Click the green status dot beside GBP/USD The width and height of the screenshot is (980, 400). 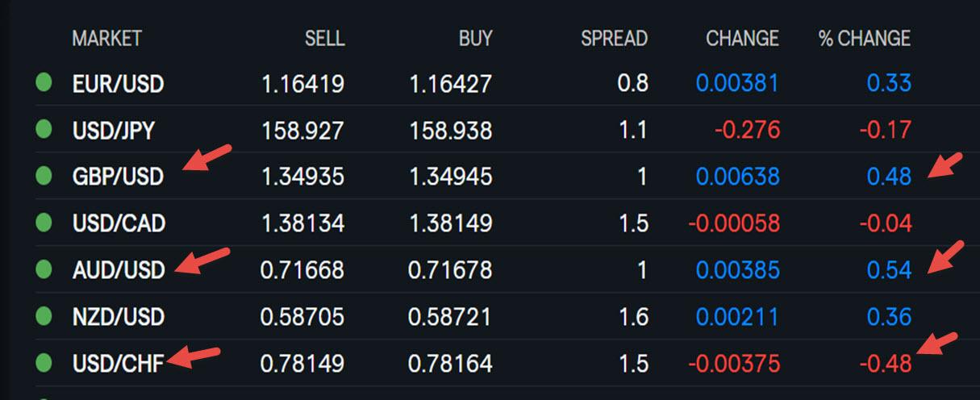44,175
